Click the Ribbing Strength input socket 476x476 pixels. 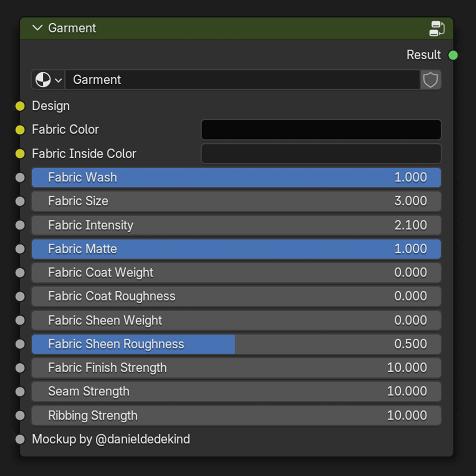(x=20, y=416)
